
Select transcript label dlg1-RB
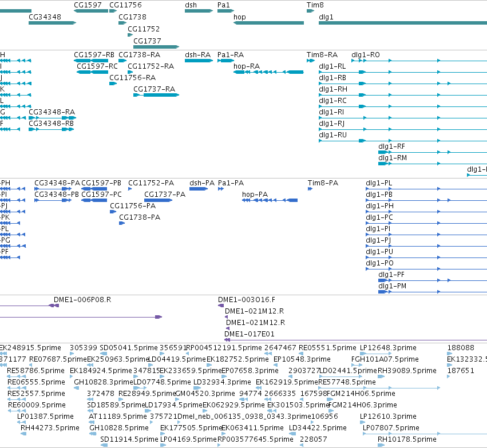click(332, 78)
